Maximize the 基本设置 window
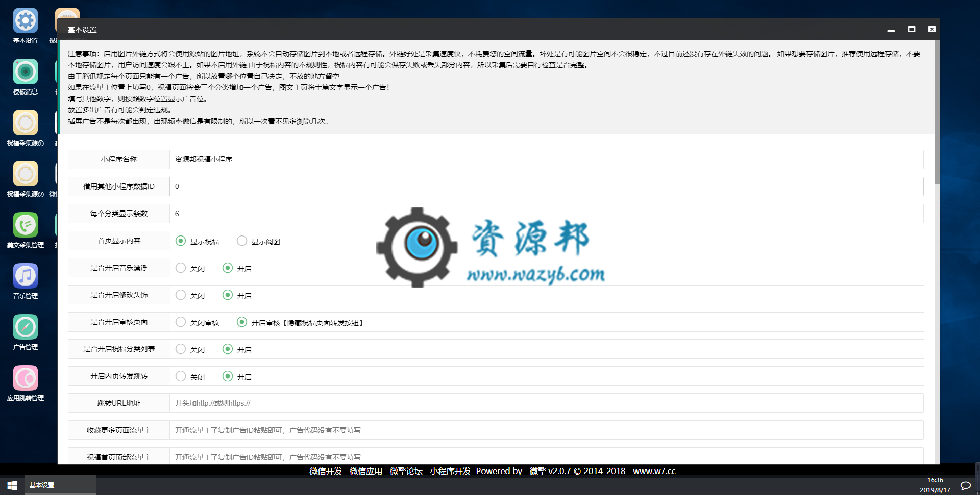 pos(912,29)
